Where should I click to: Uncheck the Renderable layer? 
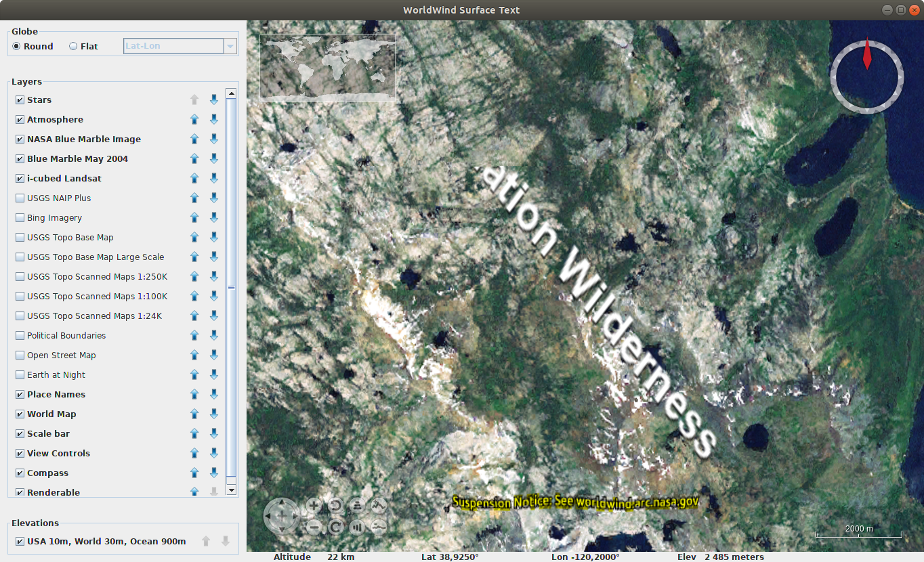20,492
